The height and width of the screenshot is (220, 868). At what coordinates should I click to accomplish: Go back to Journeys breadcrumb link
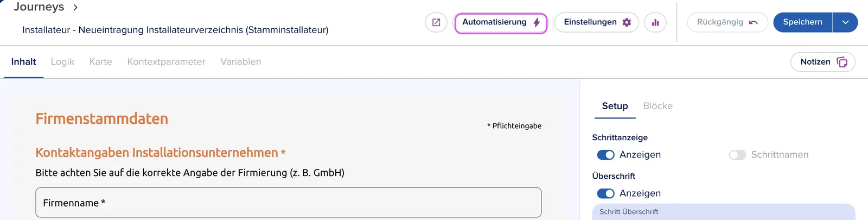(39, 7)
